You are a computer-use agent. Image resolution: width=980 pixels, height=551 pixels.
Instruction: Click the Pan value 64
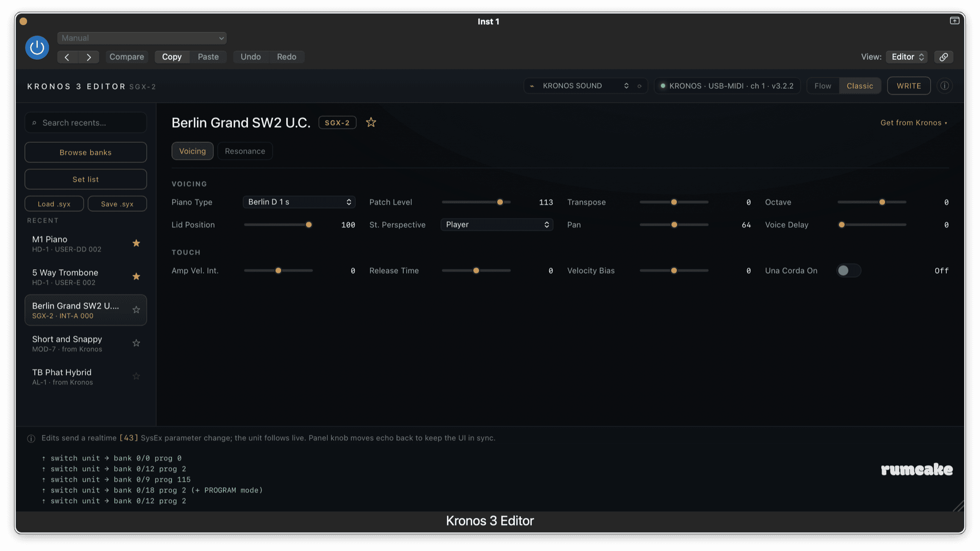pos(746,225)
